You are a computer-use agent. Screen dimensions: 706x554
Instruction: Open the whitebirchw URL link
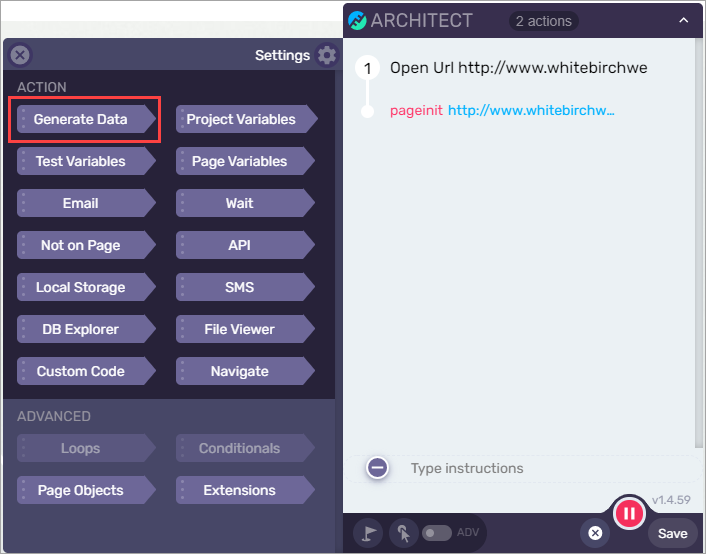click(x=531, y=110)
